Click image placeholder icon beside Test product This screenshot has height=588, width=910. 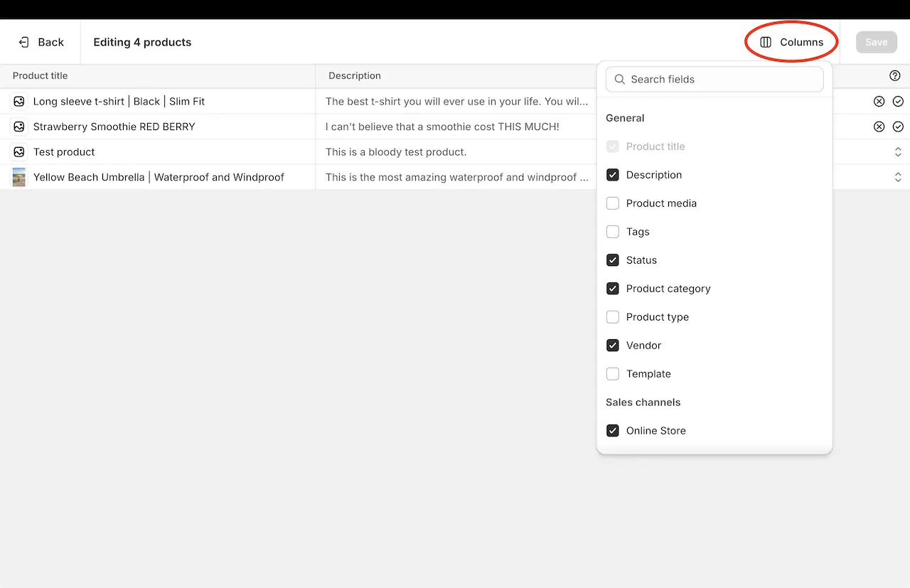pos(19,152)
